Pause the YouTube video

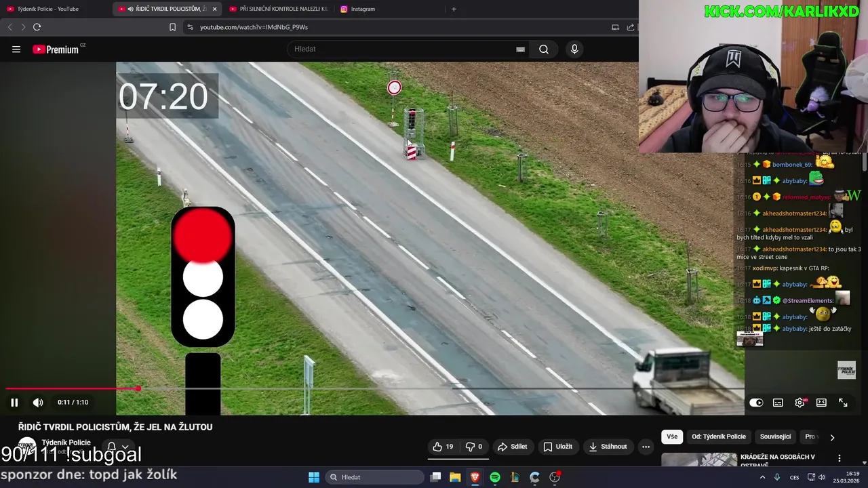[14, 403]
